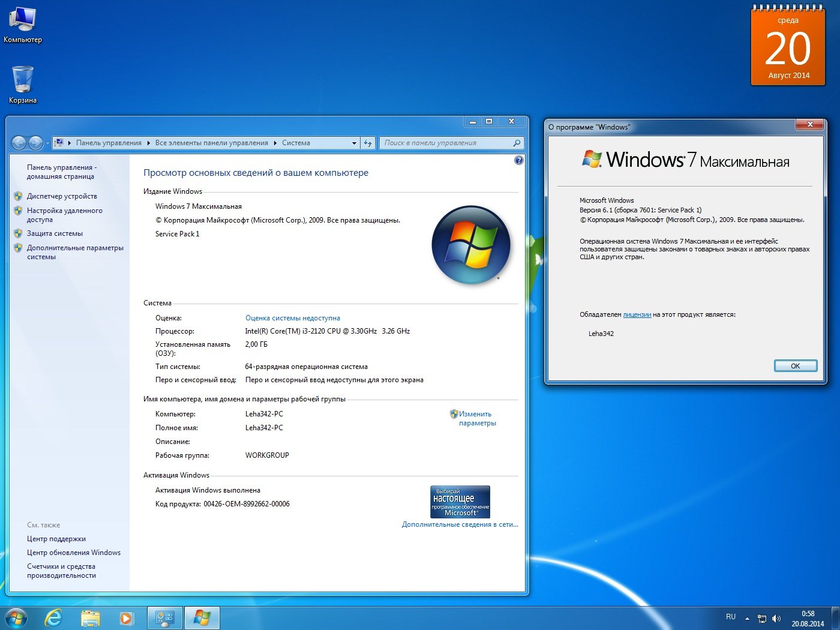Select Все элементы панели управления breadcrumb
The width and height of the screenshot is (840, 630).
[x=211, y=143]
